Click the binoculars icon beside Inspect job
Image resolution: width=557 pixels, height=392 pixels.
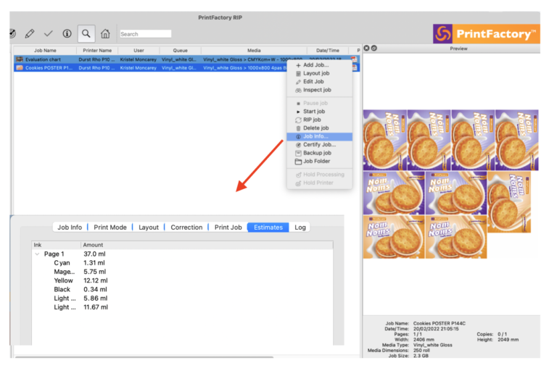[x=298, y=91]
